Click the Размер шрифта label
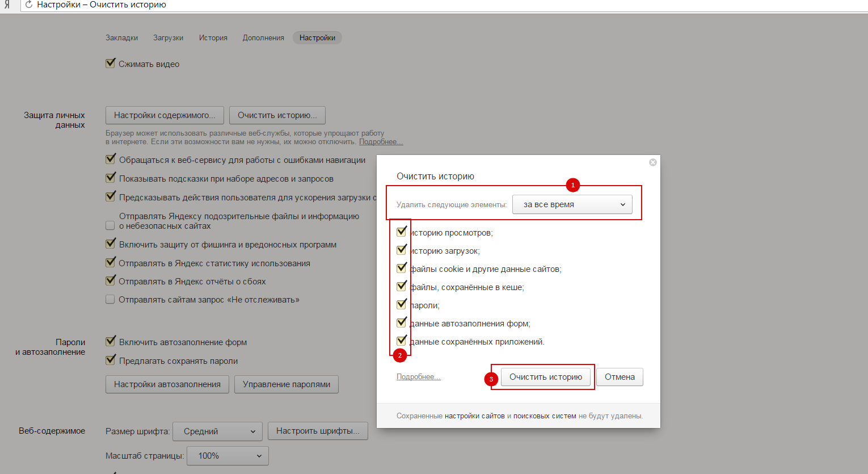 point(137,431)
